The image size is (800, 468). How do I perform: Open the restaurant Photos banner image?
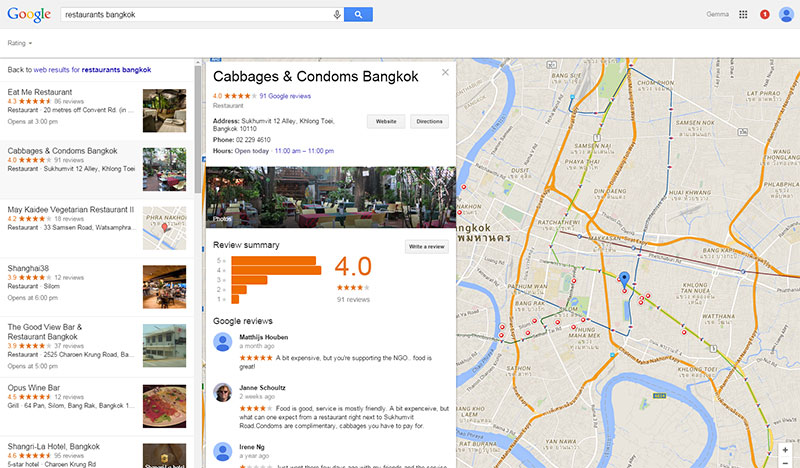(x=331, y=197)
